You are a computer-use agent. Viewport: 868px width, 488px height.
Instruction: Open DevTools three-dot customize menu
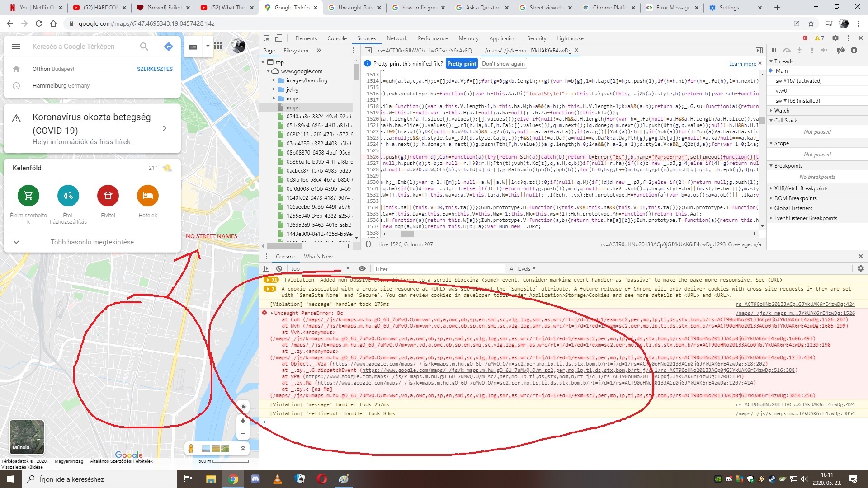[848, 38]
